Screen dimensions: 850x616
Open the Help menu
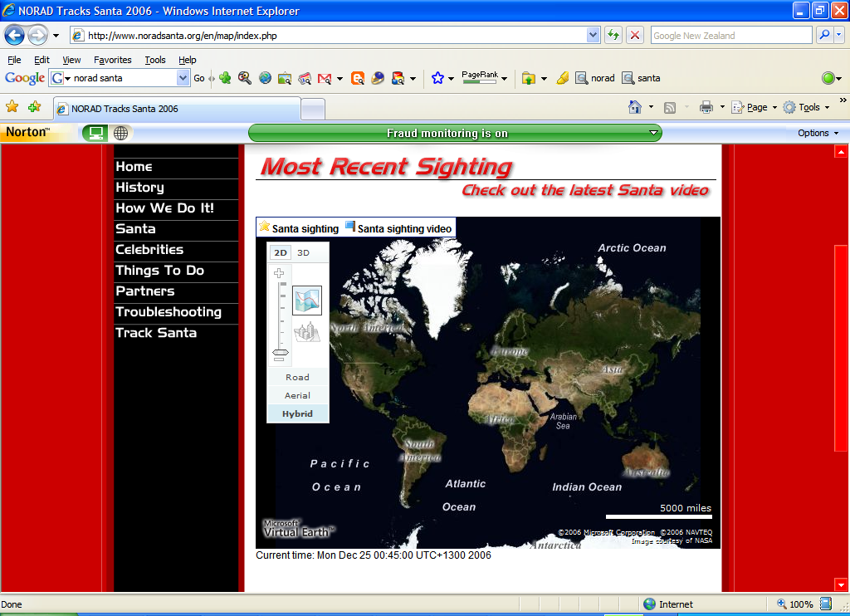[x=188, y=60]
